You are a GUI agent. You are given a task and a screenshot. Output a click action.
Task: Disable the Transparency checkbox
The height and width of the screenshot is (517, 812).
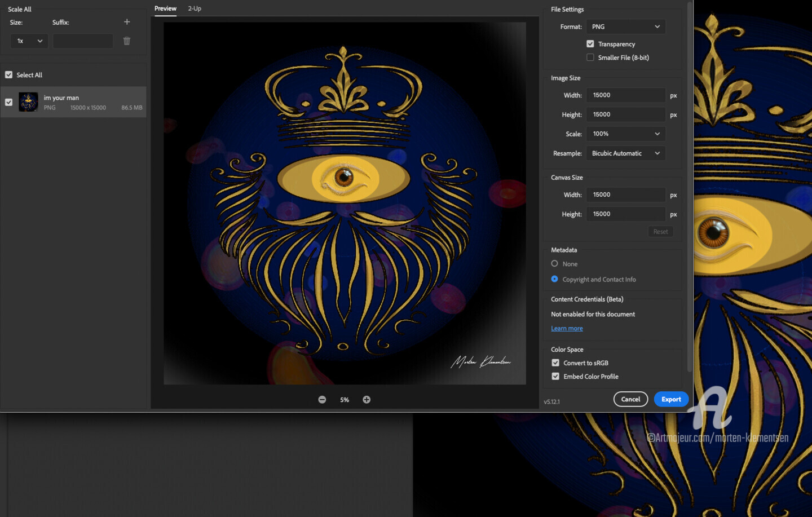(590, 44)
